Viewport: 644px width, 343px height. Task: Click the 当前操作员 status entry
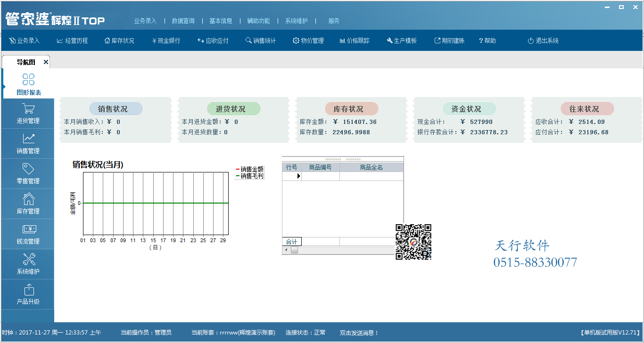(x=146, y=333)
